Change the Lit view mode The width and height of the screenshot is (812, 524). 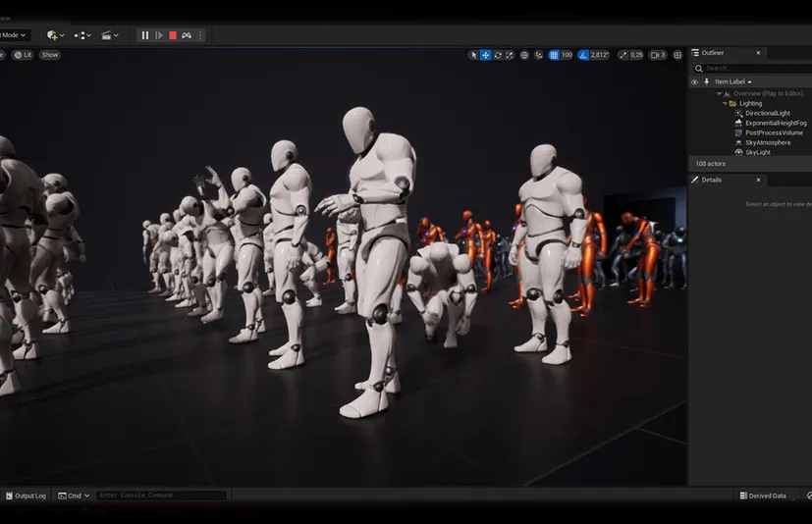[23, 55]
